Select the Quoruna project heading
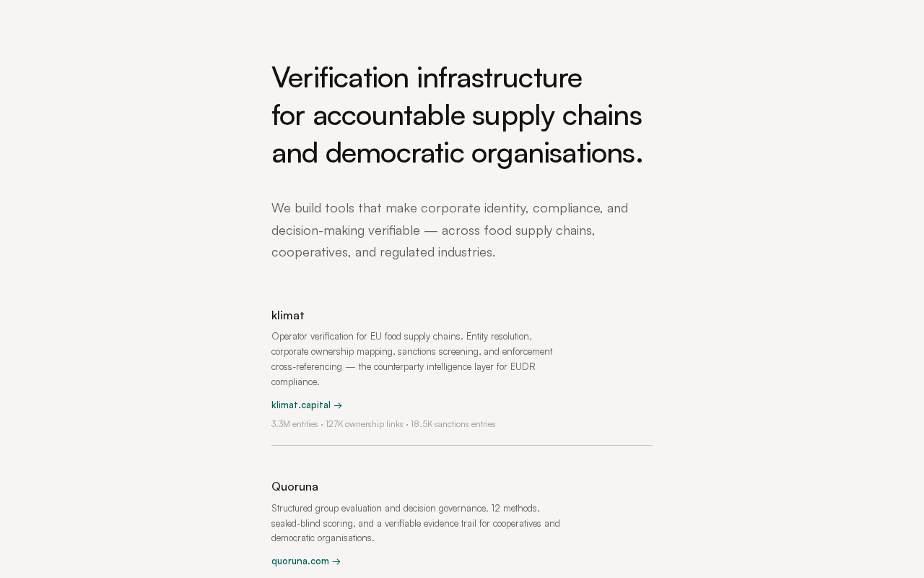This screenshot has width=924, height=578. (295, 487)
